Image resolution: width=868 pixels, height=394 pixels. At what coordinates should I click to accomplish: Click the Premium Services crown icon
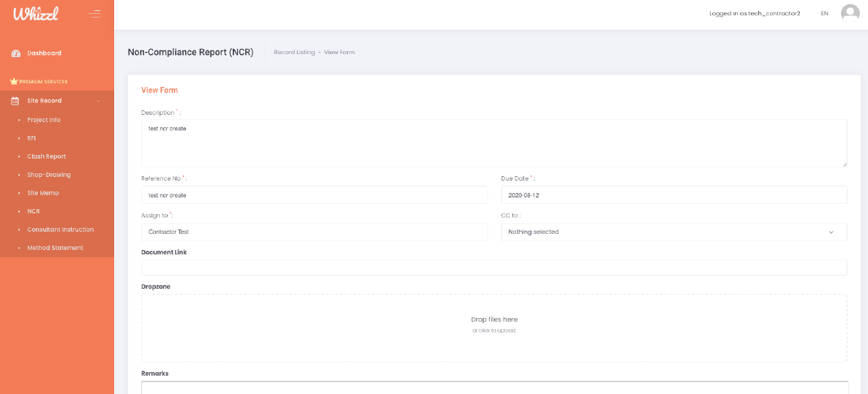tap(13, 81)
